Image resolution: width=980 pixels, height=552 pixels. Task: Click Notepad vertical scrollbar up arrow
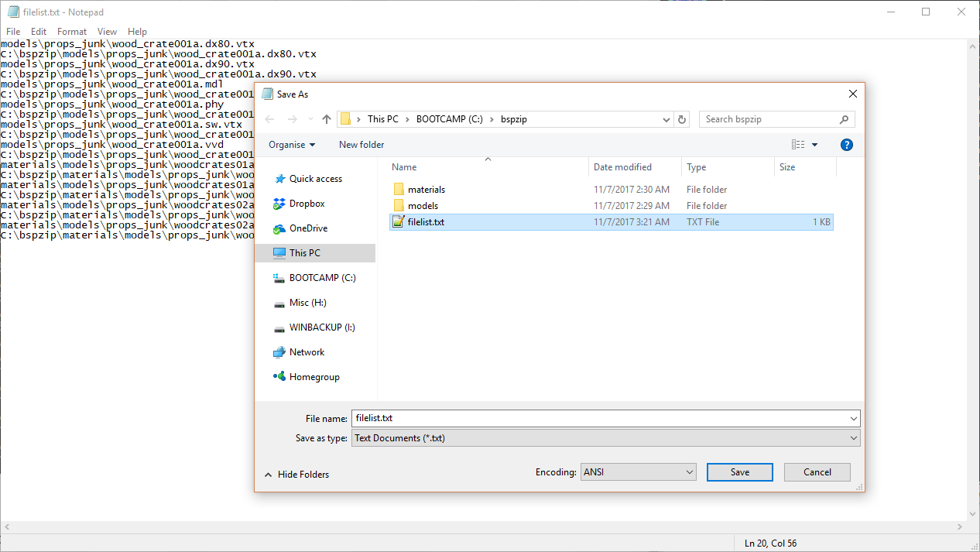click(x=973, y=46)
